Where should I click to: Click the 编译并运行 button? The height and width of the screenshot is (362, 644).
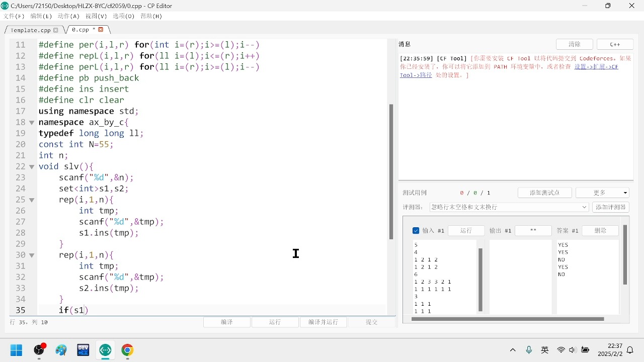(324, 322)
